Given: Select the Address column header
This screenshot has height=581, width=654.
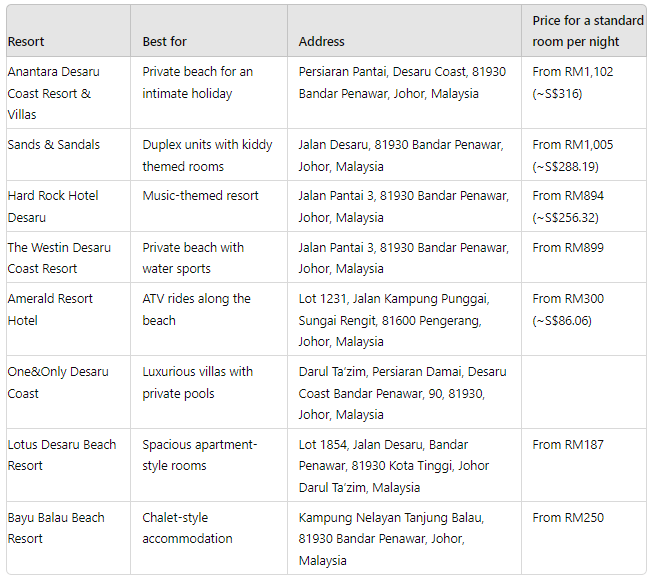Looking at the screenshot, I should tap(321, 42).
